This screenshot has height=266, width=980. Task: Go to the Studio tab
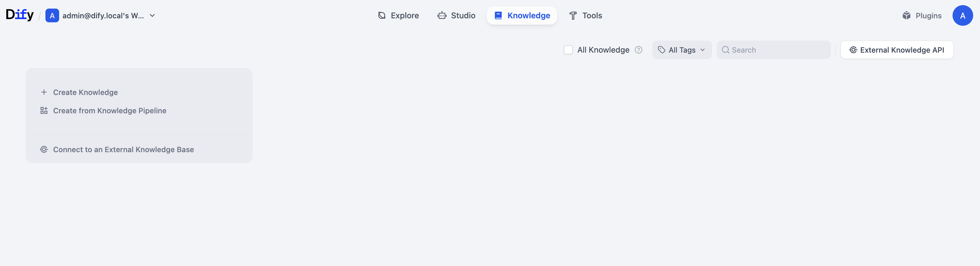click(x=457, y=16)
